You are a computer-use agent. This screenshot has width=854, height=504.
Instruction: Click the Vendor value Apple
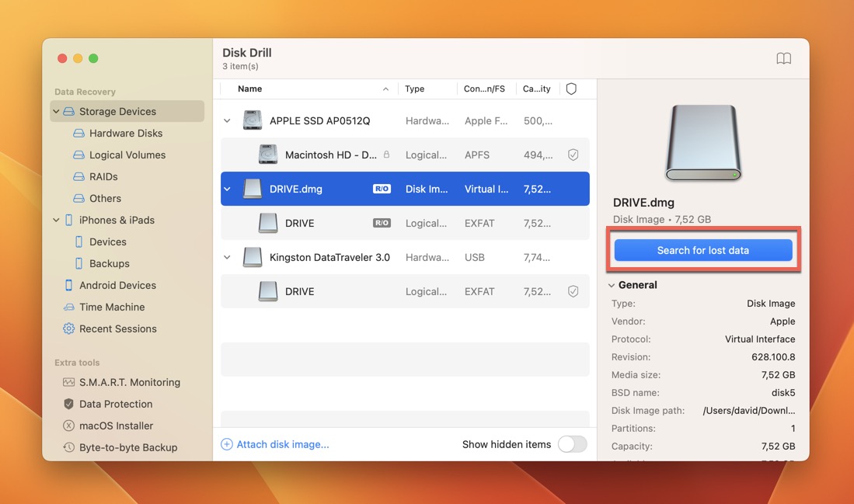coord(783,322)
